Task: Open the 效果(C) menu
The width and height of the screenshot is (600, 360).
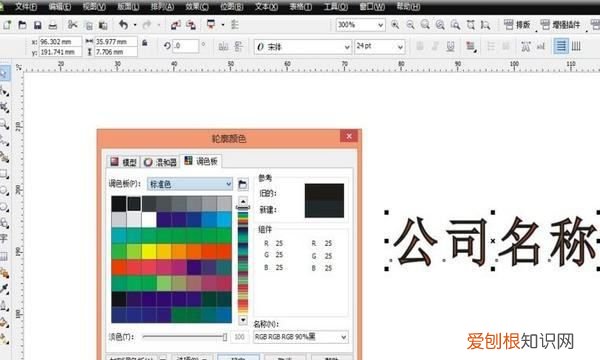Action: (197, 7)
